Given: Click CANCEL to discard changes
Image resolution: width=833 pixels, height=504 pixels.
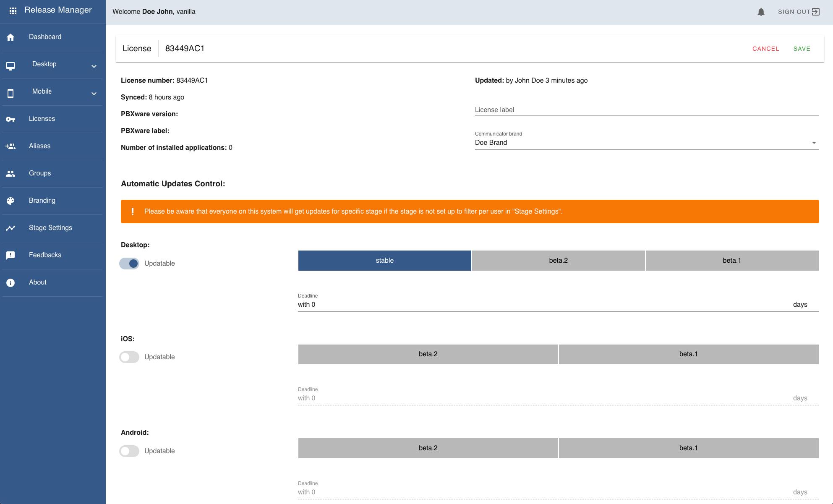Looking at the screenshot, I should [x=766, y=48].
